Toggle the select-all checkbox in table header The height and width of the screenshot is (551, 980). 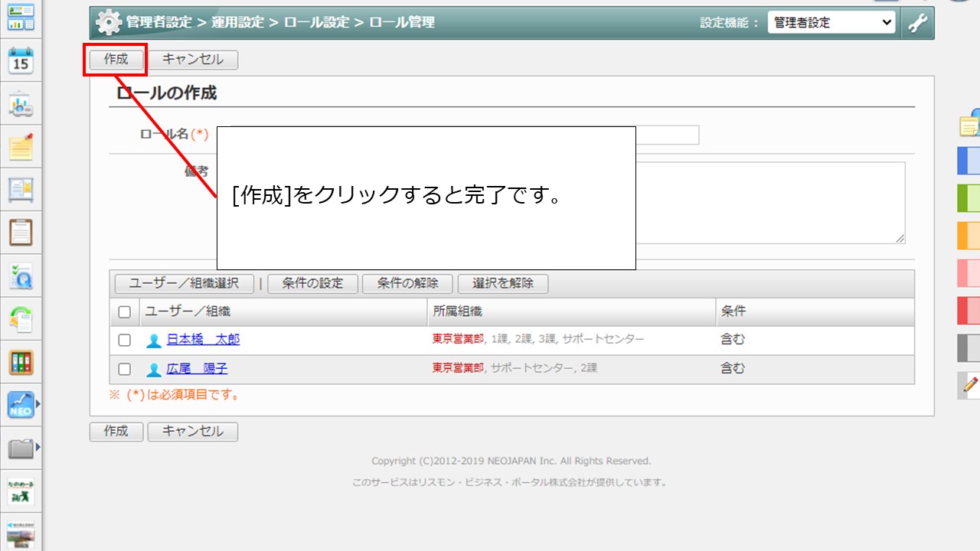[124, 312]
